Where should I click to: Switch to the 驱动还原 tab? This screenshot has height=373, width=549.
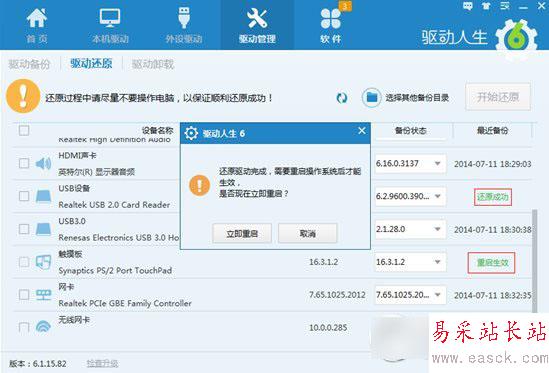click(x=91, y=63)
